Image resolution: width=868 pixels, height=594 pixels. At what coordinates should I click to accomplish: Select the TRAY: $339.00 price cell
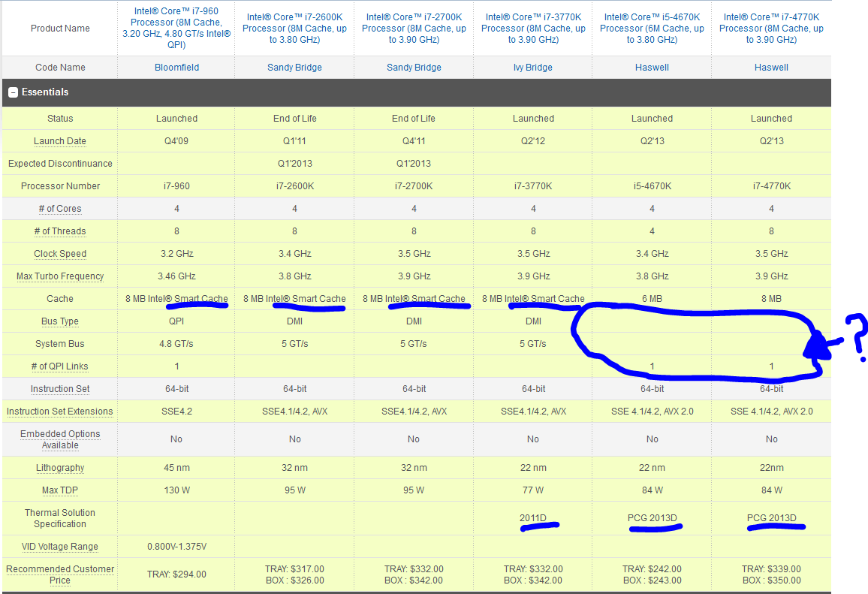(771, 574)
